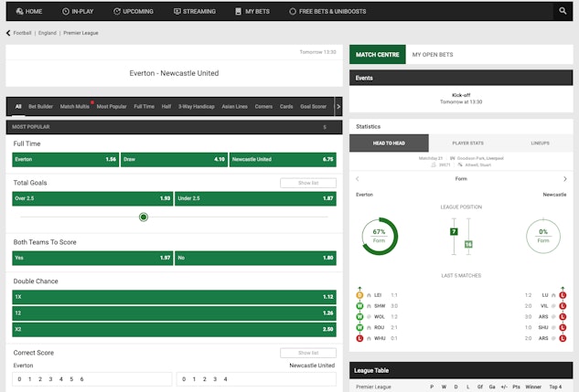Screen dimensions: 579x392
Task: Select Everton to win at 1.56
Action: tap(66, 159)
